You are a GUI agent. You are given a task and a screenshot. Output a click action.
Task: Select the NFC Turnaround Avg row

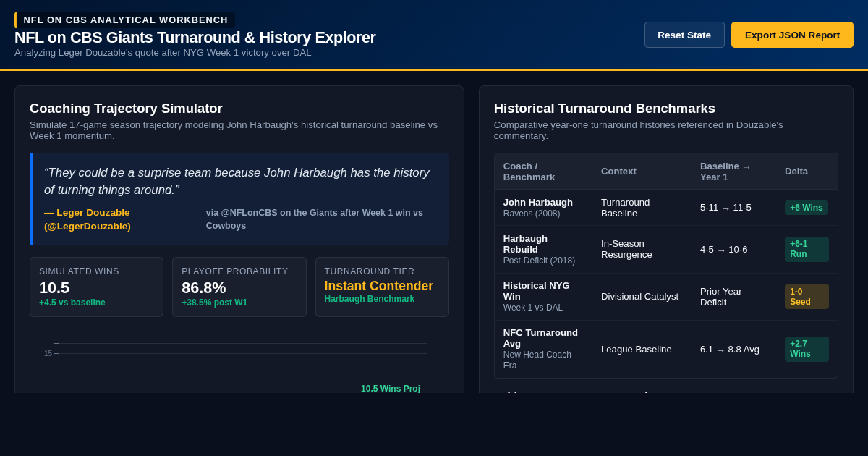(x=666, y=349)
